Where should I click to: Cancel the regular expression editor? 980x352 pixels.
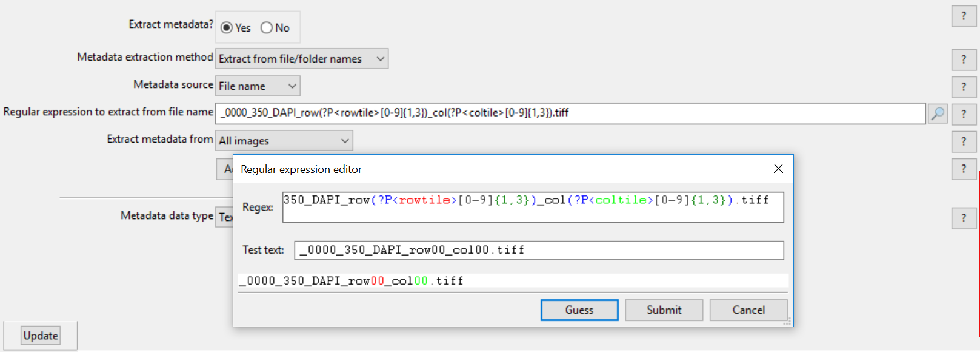point(748,310)
